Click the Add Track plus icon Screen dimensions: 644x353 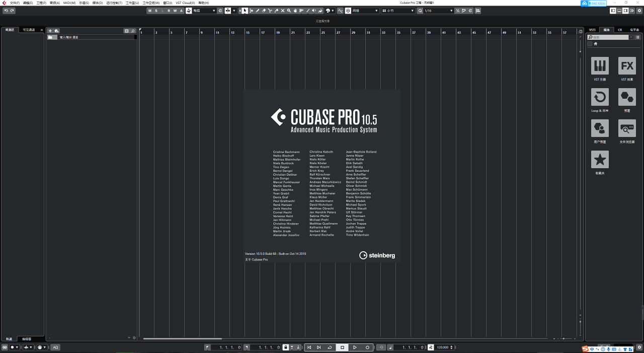tap(50, 31)
